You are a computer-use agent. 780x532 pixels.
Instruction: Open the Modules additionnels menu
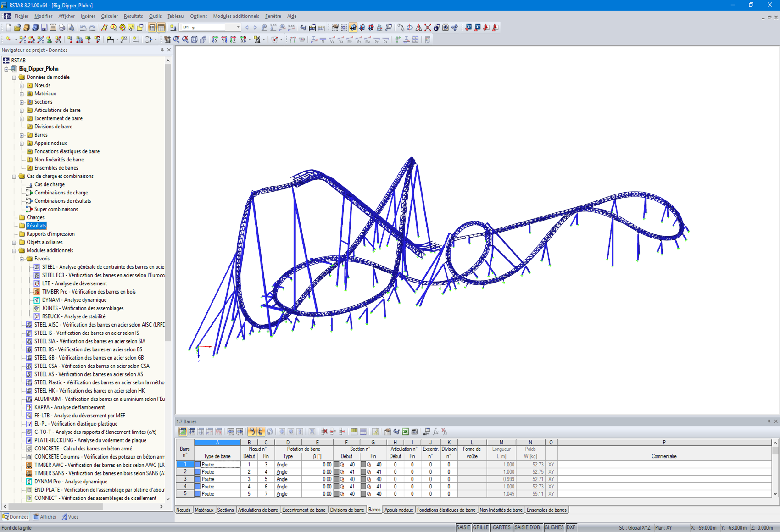(236, 16)
